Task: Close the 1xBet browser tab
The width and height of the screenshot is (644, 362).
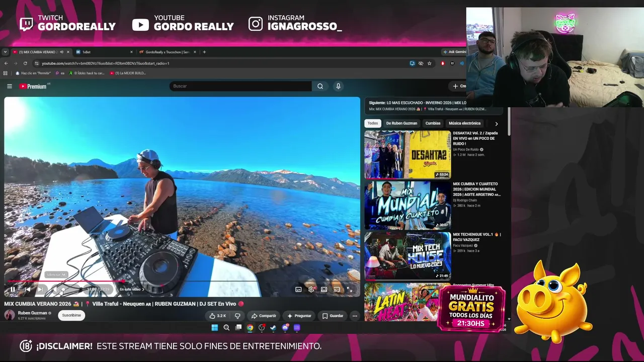Action: [x=131, y=52]
